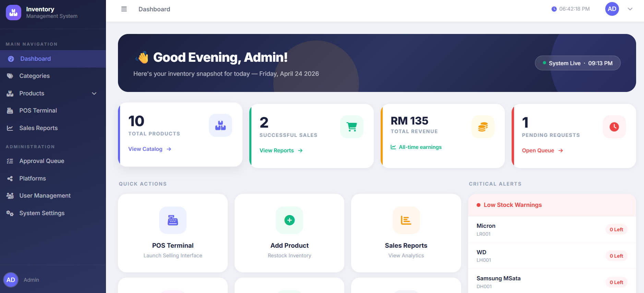The width and height of the screenshot is (644, 293).
Task: Click the Products boxes icon in sidebar
Action: pyautogui.click(x=10, y=93)
